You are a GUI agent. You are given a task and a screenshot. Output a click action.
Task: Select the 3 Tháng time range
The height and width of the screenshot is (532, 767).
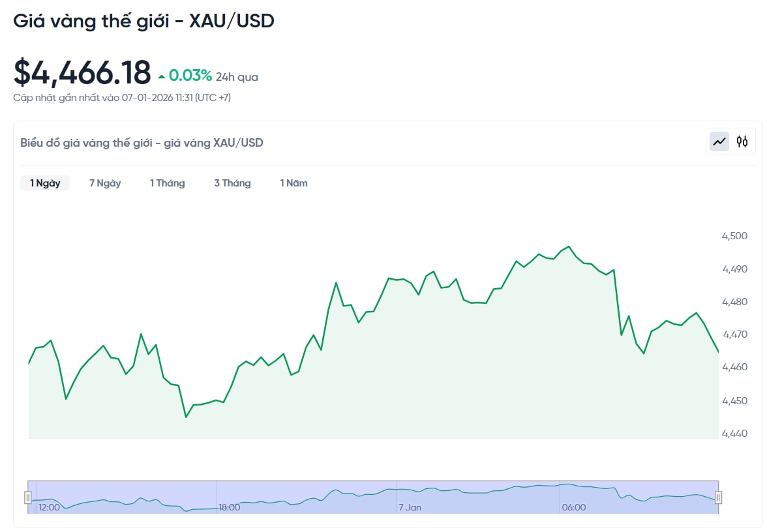tap(232, 183)
